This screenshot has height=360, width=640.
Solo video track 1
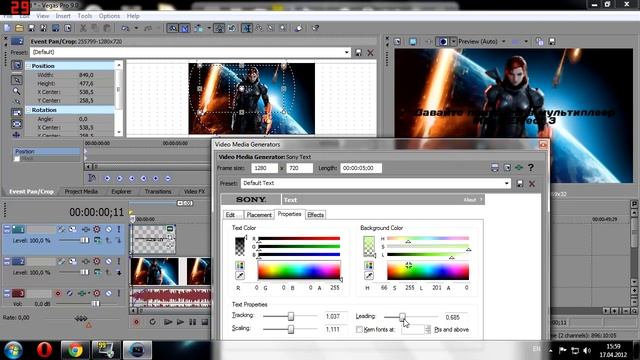[119, 229]
